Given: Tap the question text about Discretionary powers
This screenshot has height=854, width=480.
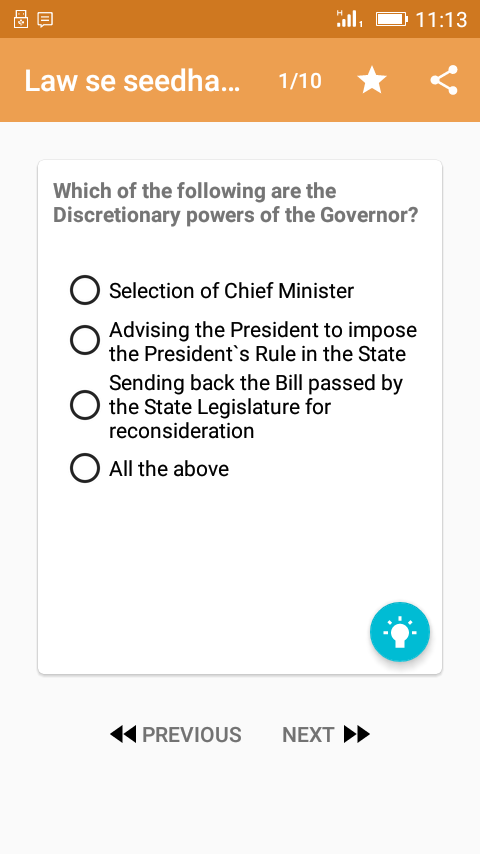Looking at the screenshot, I should pos(235,203).
